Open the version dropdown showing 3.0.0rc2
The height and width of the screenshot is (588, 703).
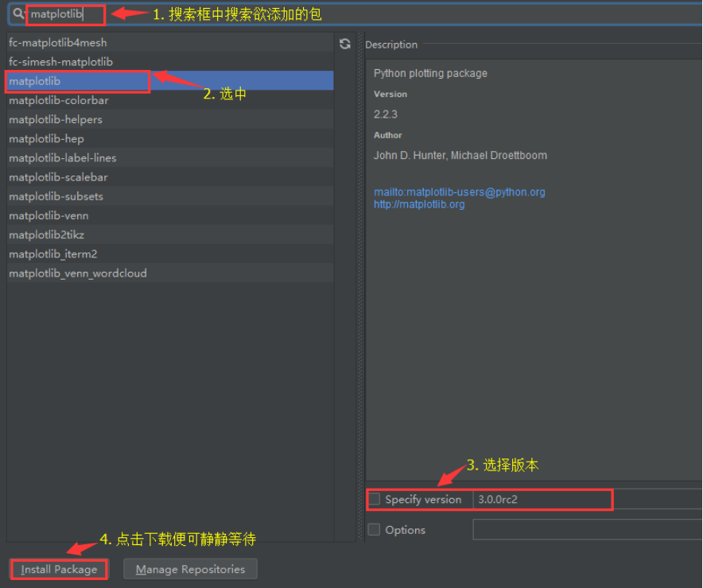click(588, 499)
